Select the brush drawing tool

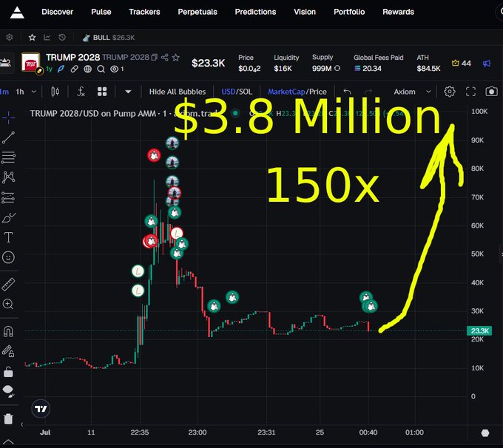pyautogui.click(x=9, y=218)
